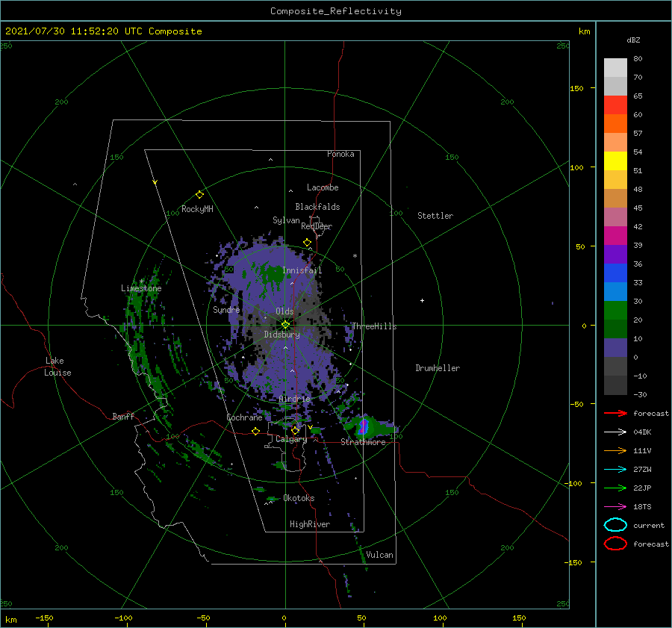Click the white 04DK arrow in legend
Image resolution: width=672 pixels, height=628 pixels.
pyautogui.click(x=615, y=432)
